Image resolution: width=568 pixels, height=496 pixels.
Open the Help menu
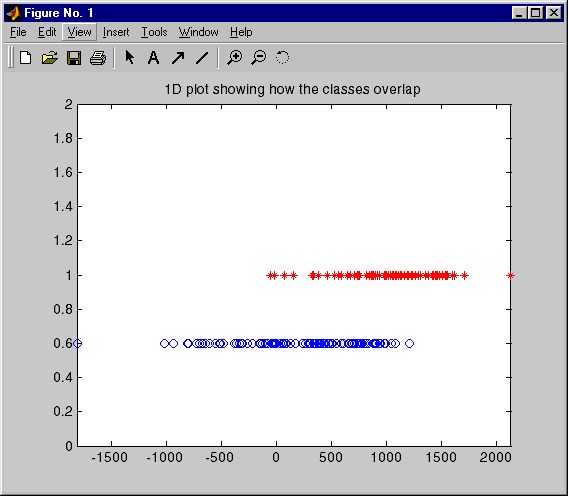[241, 32]
